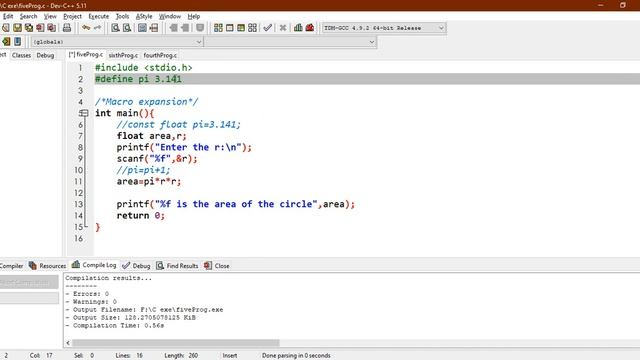640x360 pixels.
Task: Open the Execute menu
Action: point(99,16)
